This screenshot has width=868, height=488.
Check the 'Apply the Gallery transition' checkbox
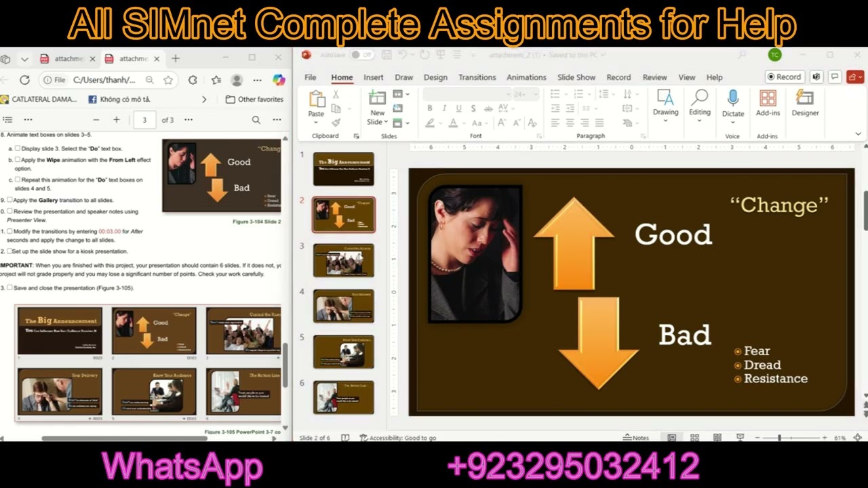pos(9,200)
